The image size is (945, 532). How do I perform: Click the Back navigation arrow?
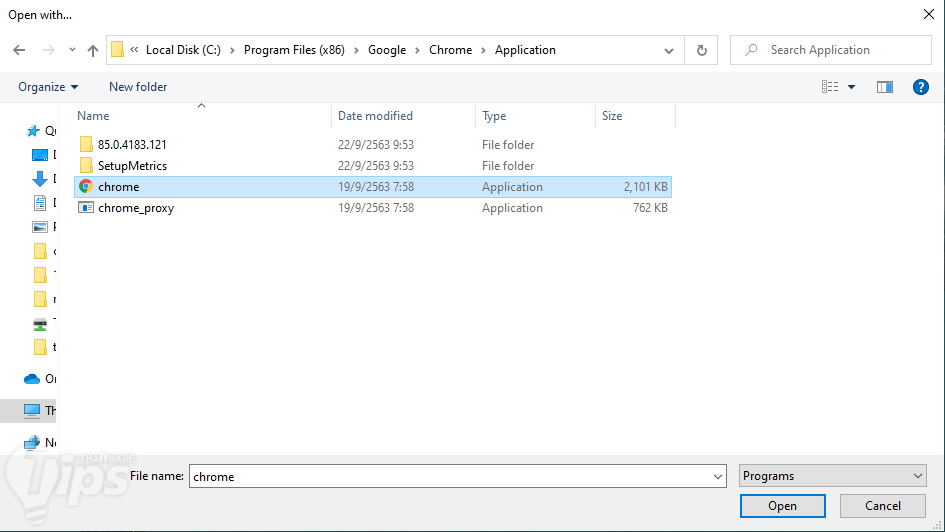19,50
